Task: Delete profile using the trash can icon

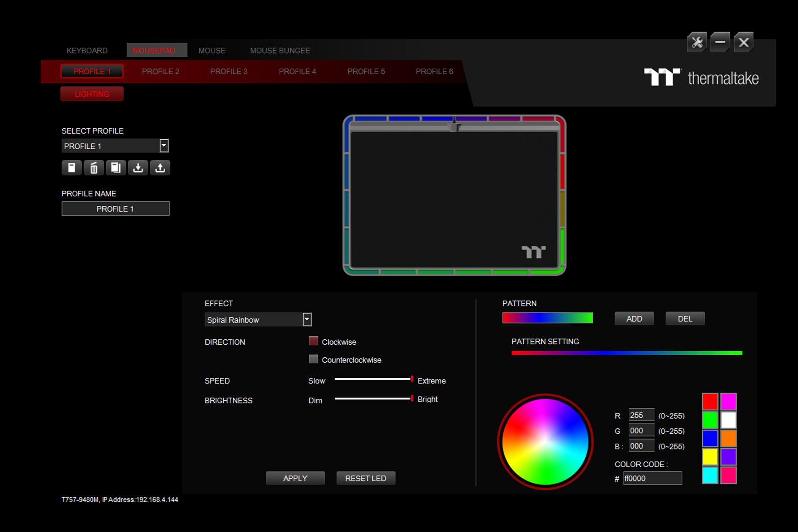Action: [94, 168]
